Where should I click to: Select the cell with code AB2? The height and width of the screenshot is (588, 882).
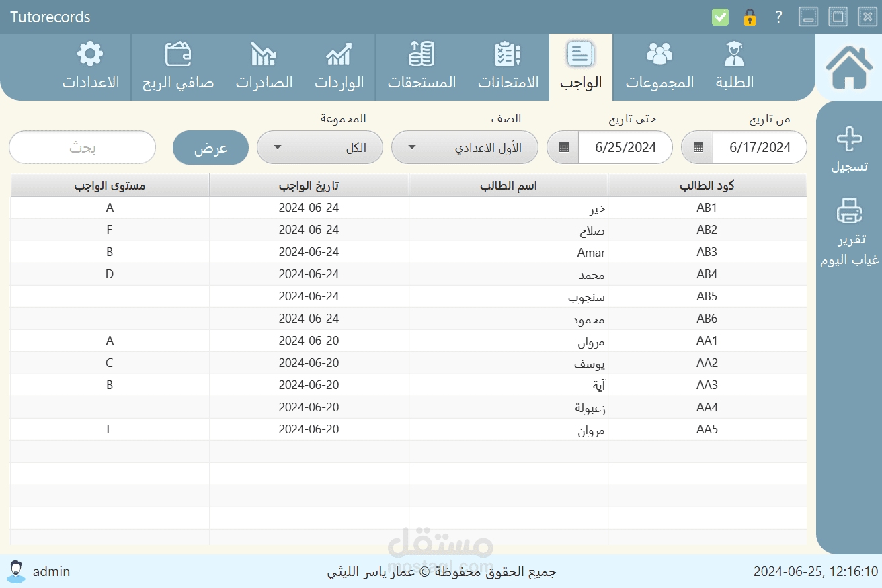(x=707, y=230)
